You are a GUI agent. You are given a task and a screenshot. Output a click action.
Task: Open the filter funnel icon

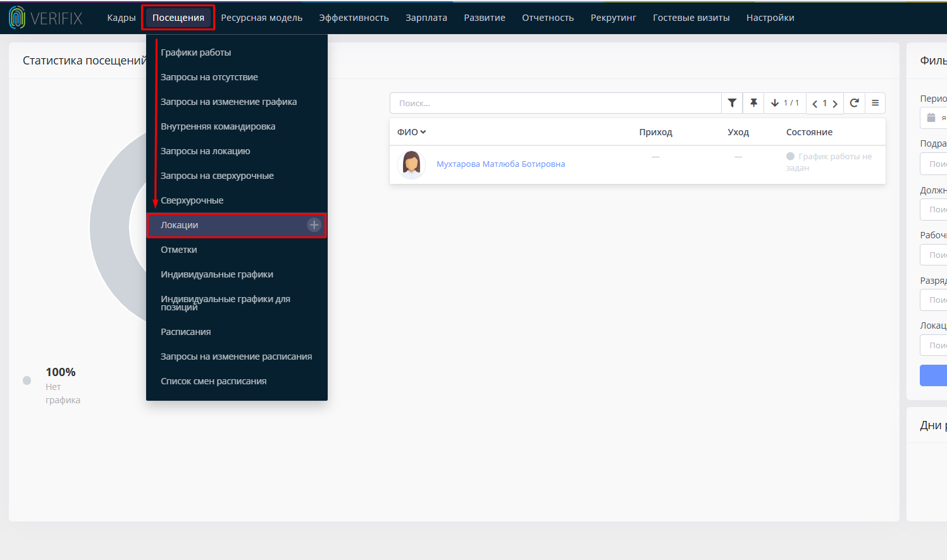(732, 103)
